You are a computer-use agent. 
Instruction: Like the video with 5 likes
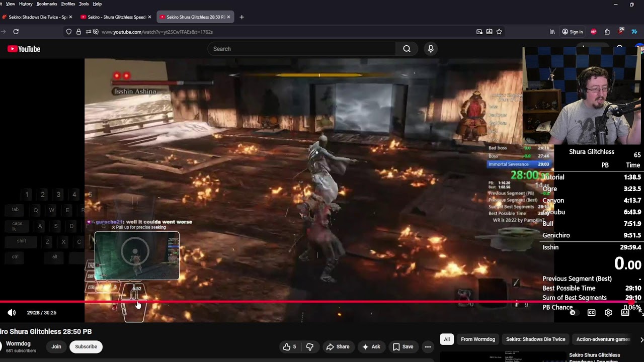(x=290, y=346)
